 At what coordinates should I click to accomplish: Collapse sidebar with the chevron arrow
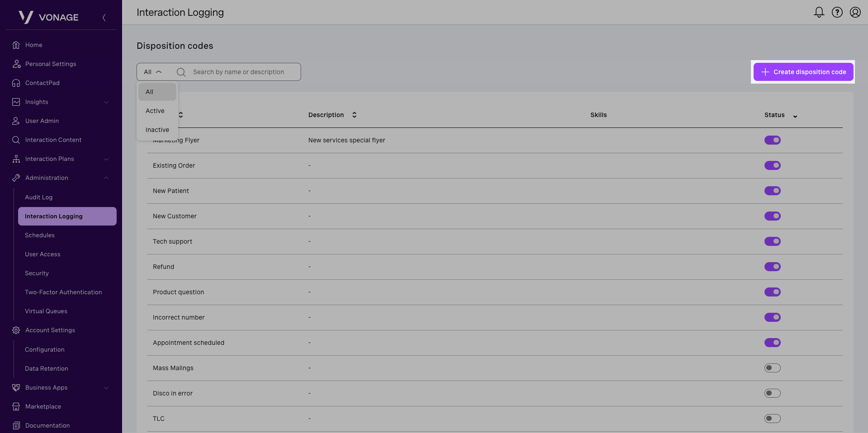coord(104,18)
